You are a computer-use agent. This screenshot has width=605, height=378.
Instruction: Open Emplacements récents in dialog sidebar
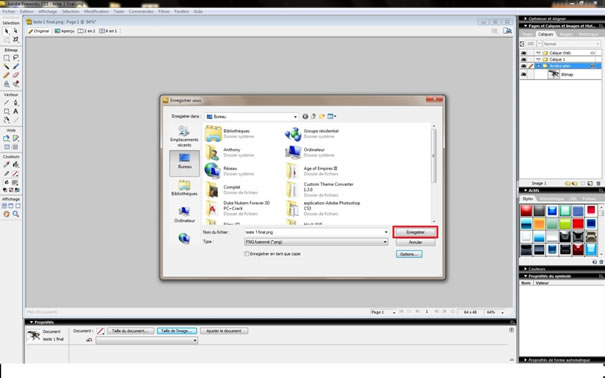click(x=184, y=137)
